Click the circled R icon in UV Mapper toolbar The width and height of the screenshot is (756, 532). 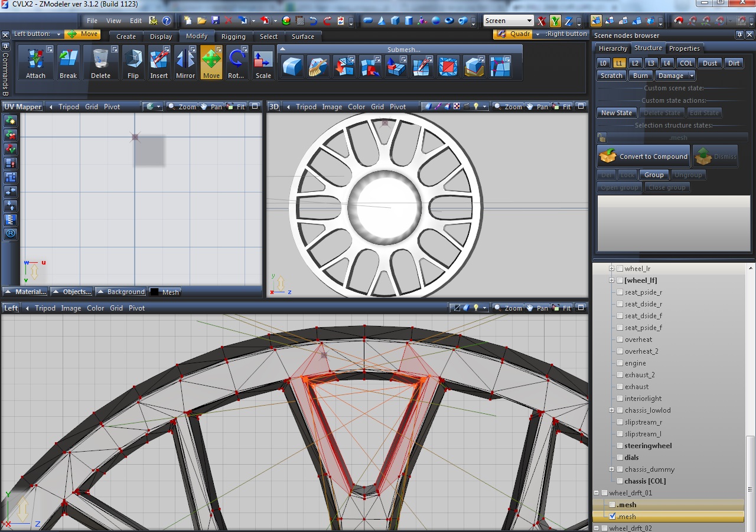pyautogui.click(x=11, y=234)
